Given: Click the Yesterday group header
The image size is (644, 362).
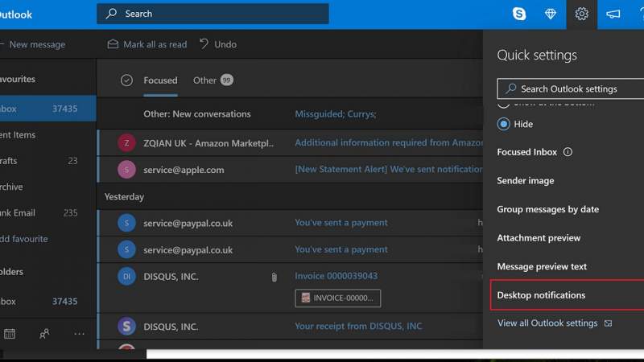Looking at the screenshot, I should [x=124, y=196].
